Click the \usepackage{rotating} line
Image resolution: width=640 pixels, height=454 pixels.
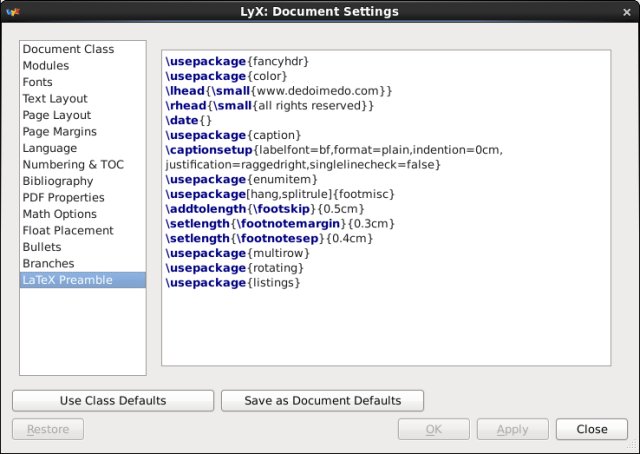[x=235, y=268]
